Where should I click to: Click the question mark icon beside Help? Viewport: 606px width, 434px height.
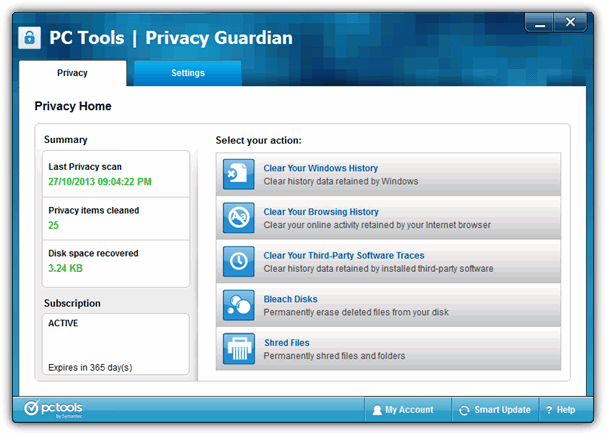(549, 410)
